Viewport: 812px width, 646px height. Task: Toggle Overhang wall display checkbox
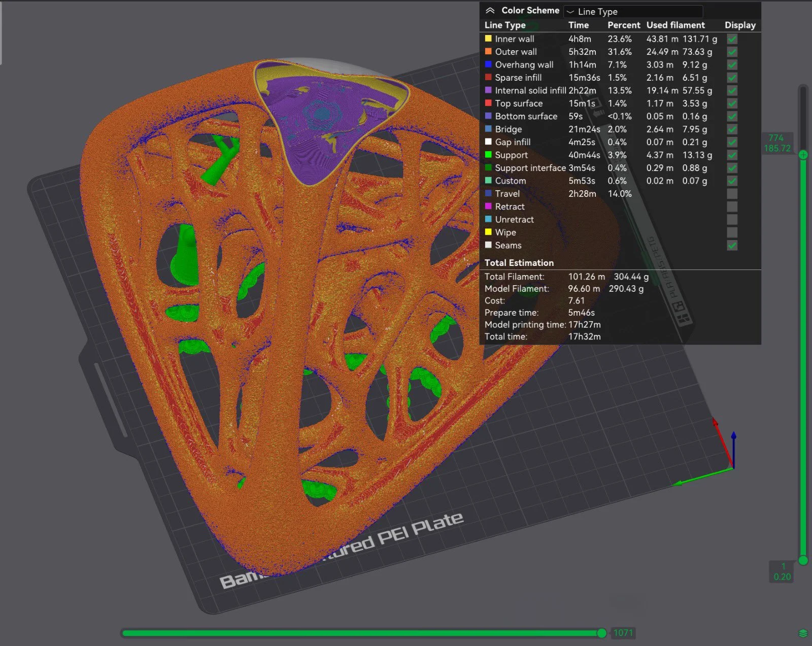click(x=732, y=64)
